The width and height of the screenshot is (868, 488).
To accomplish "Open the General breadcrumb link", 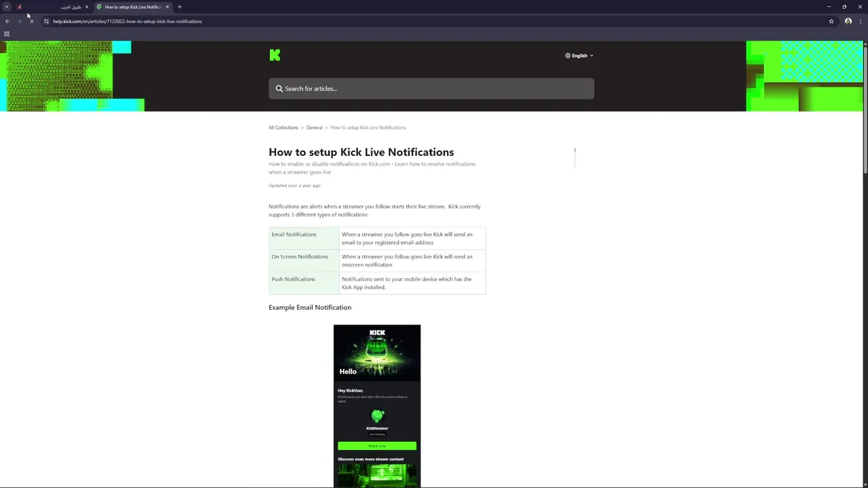I will click(314, 127).
